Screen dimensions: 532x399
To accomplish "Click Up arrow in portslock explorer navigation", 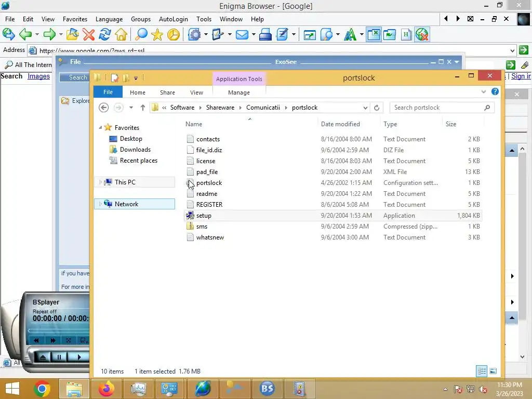I will pyautogui.click(x=143, y=108).
